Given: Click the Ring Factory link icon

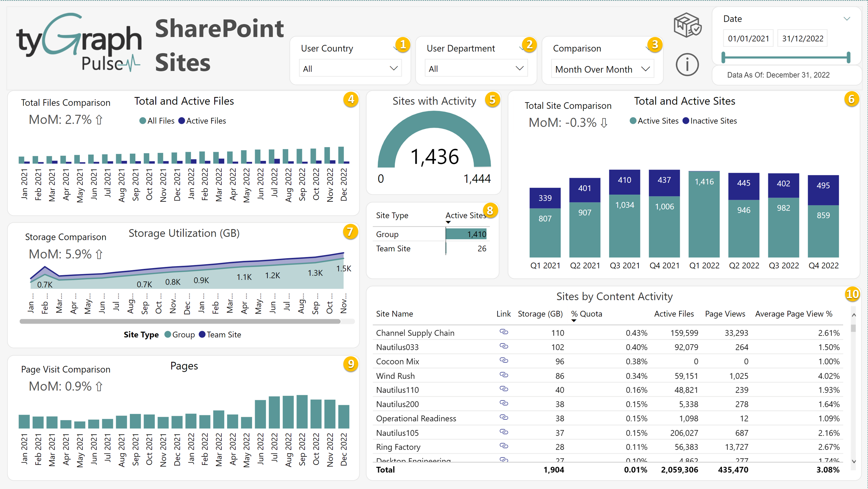Looking at the screenshot, I should point(503,446).
